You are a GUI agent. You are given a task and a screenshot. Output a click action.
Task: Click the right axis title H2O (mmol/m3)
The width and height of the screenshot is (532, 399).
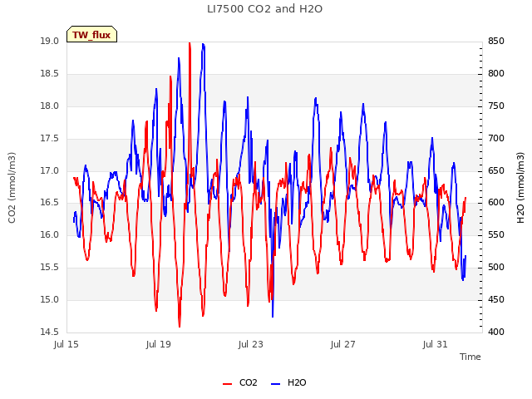(x=520, y=188)
